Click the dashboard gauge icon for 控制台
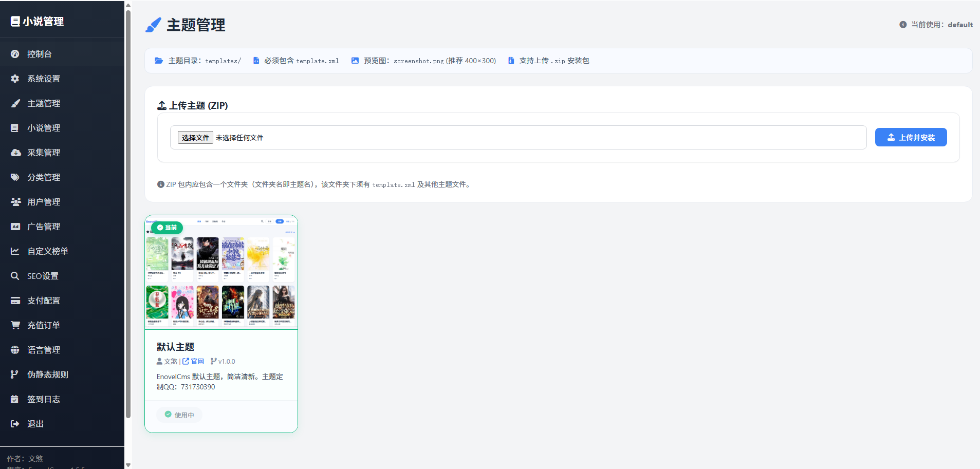This screenshot has width=980, height=469. pos(15,54)
